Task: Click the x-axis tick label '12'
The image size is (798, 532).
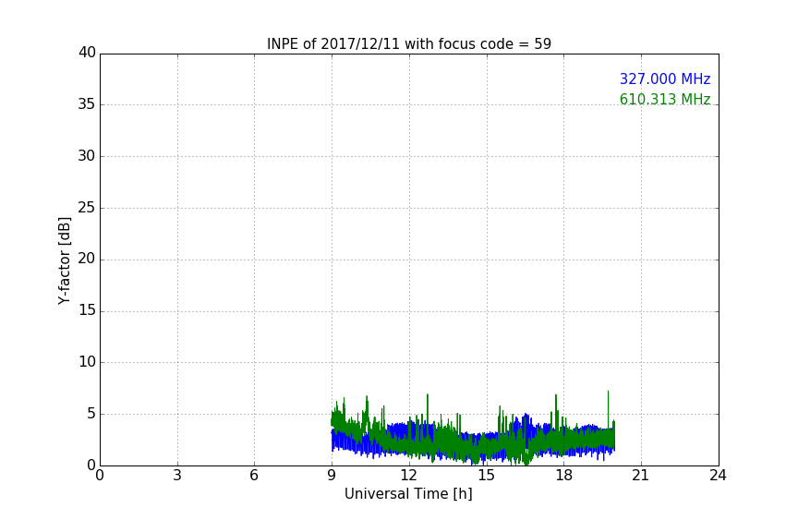Action: coord(409,476)
